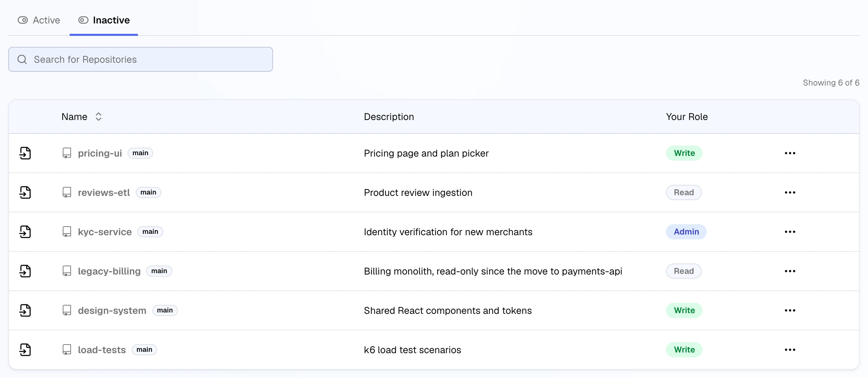Click the import icon for reviews-etl

(x=25, y=192)
